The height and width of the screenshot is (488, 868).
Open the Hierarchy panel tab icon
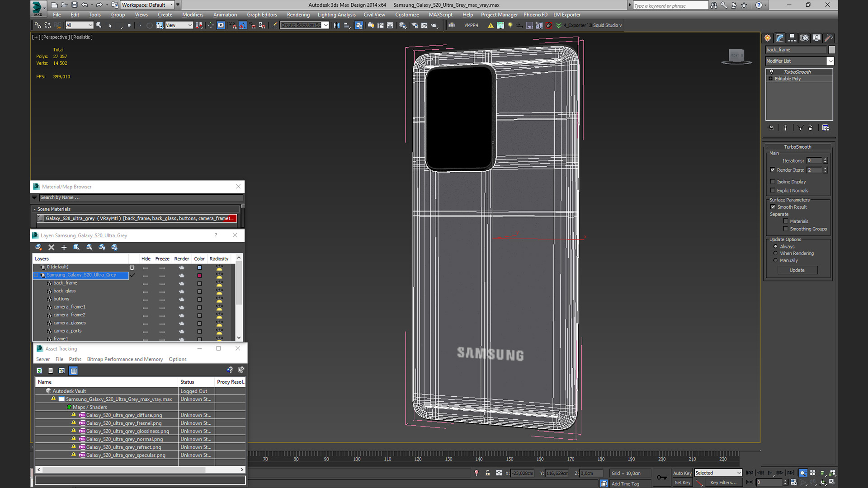click(x=792, y=38)
